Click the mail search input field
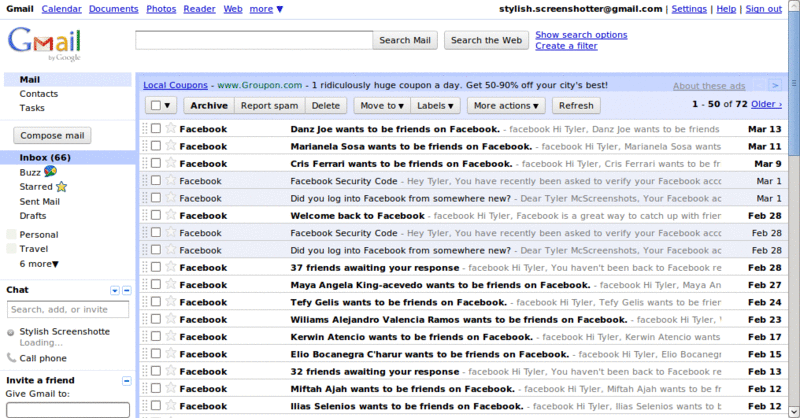The image size is (800, 418). coord(254,40)
